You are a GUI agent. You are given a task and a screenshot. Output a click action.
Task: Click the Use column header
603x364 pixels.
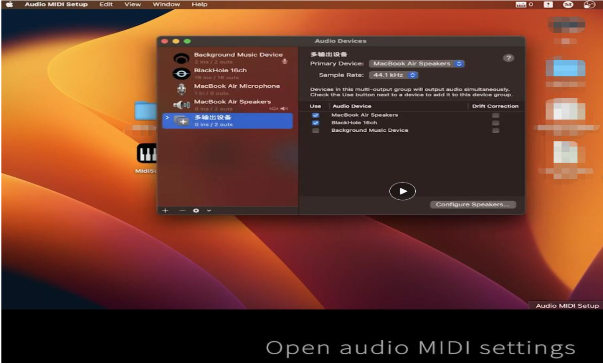coord(315,106)
